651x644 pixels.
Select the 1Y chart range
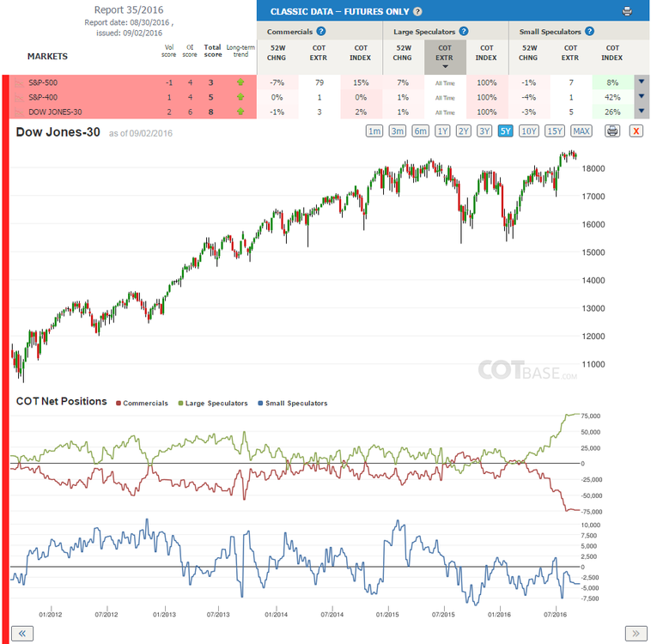click(442, 131)
